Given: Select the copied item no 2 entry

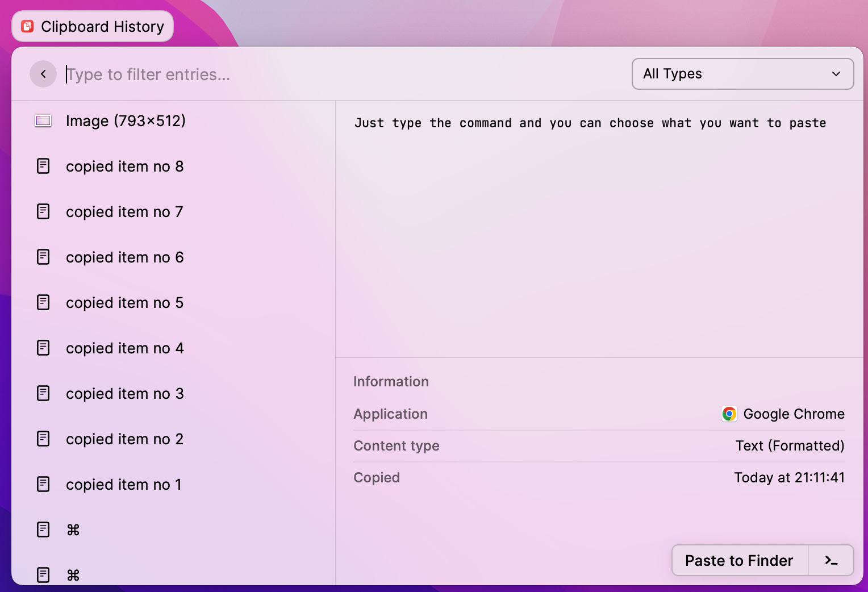Looking at the screenshot, I should [124, 439].
